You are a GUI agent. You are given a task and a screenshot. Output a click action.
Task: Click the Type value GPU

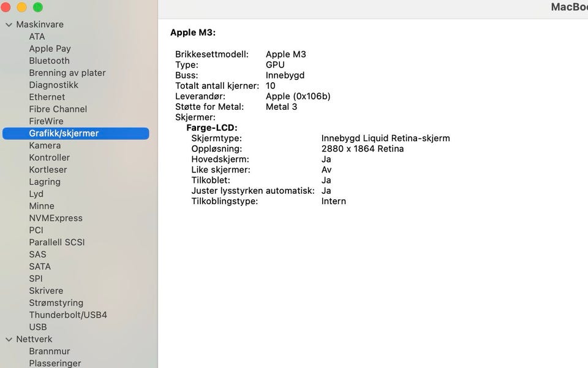[275, 65]
